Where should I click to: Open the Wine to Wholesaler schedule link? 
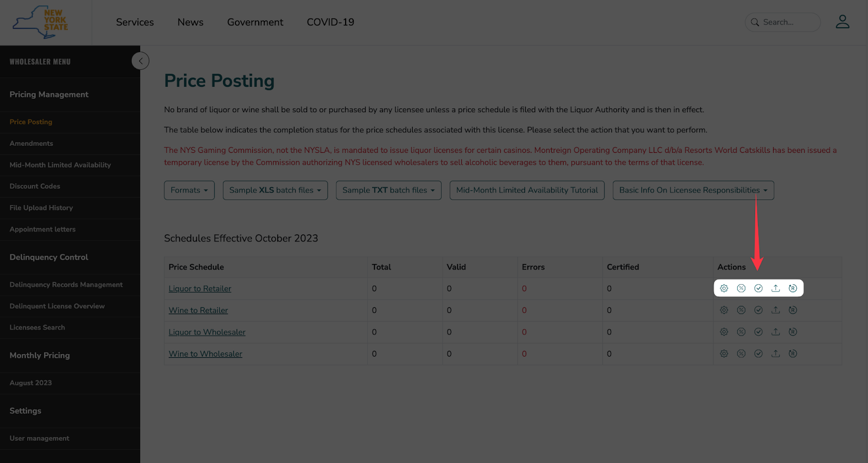[x=205, y=354]
